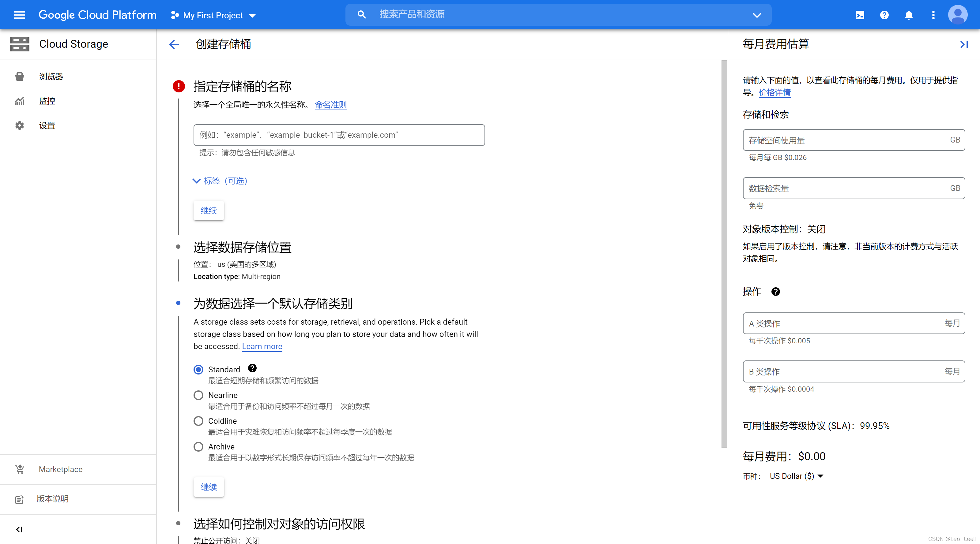The height and width of the screenshot is (544, 980).
Task: Choose Archive storage class
Action: click(198, 447)
